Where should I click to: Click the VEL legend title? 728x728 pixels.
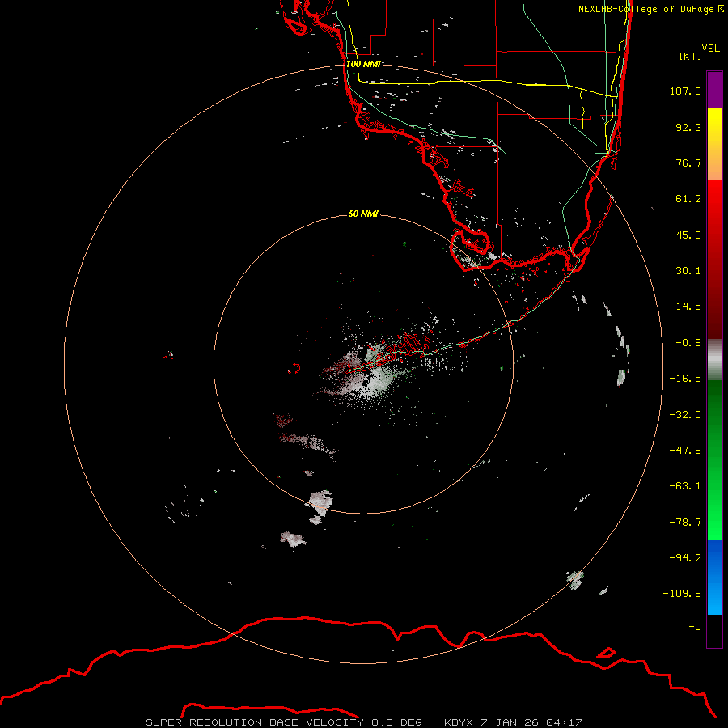pyautogui.click(x=710, y=48)
